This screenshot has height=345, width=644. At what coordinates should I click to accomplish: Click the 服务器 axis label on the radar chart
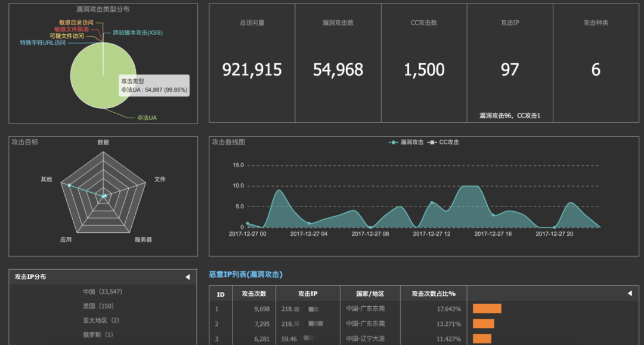coord(143,239)
